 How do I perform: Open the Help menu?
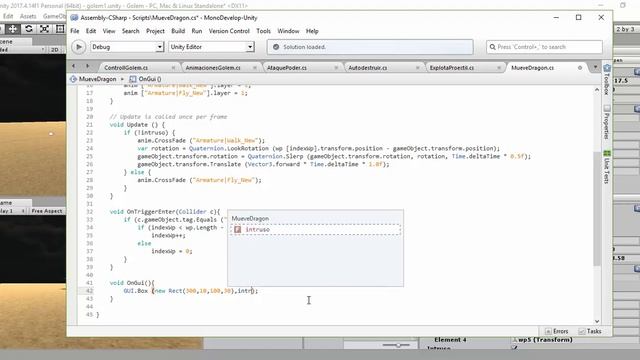coord(312,31)
